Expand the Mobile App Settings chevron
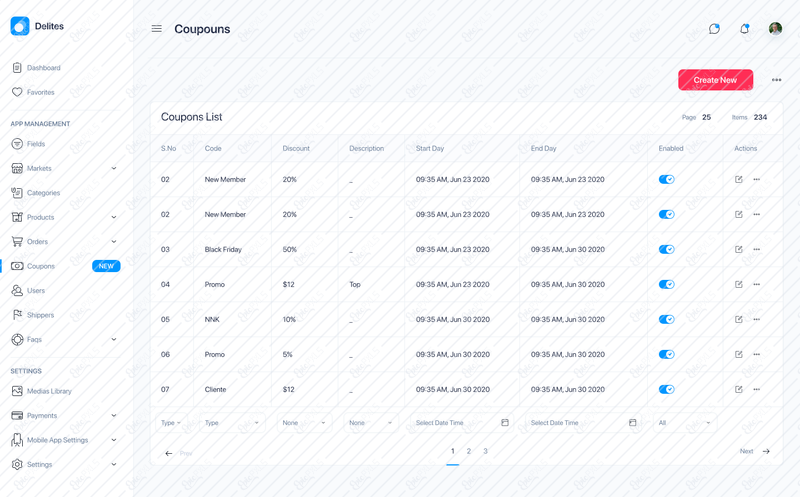This screenshot has height=497, width=800. [x=114, y=440]
